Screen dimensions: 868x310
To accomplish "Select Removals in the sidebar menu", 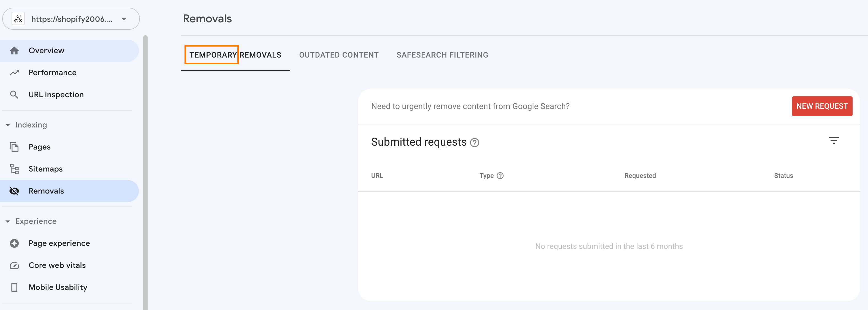I will click(46, 191).
